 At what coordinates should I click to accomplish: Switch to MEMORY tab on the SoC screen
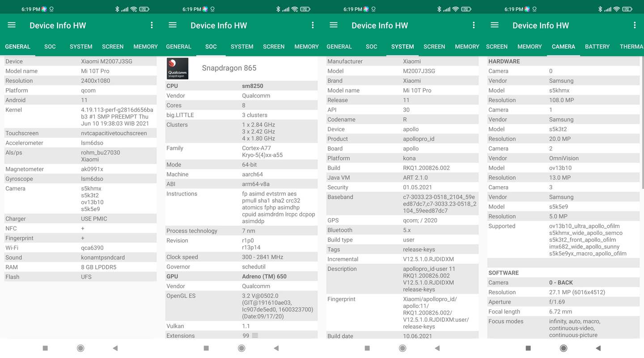pyautogui.click(x=307, y=47)
